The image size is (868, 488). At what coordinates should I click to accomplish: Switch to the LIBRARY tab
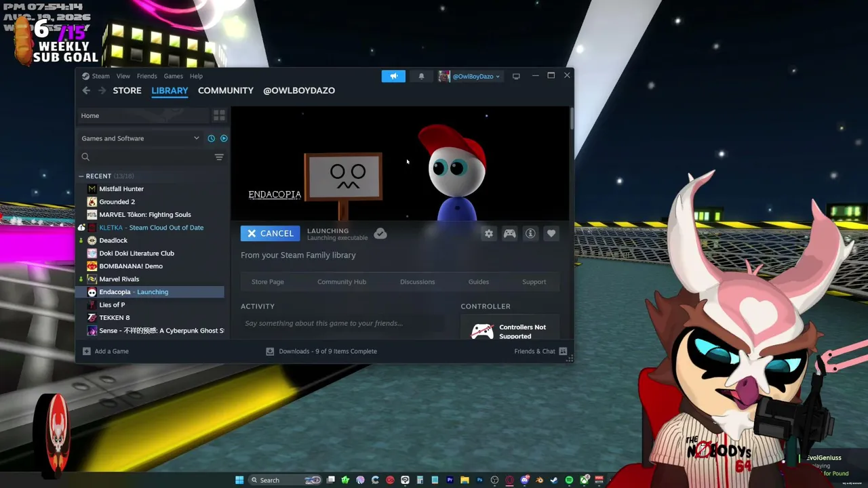click(170, 90)
